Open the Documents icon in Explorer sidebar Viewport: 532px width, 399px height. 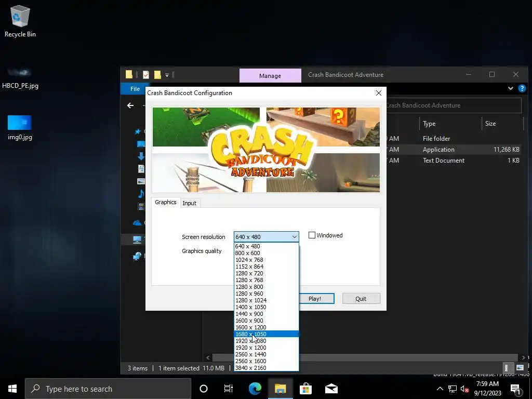point(141,169)
